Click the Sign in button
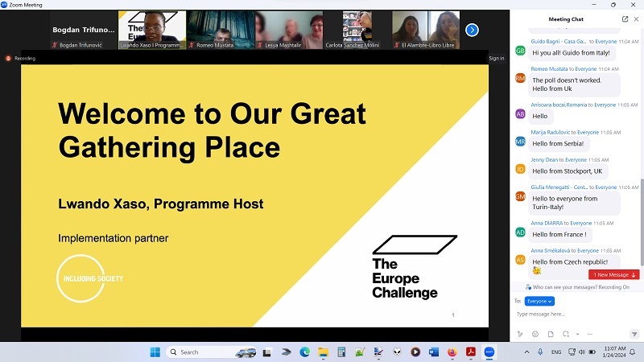644x362 pixels. 496,58
